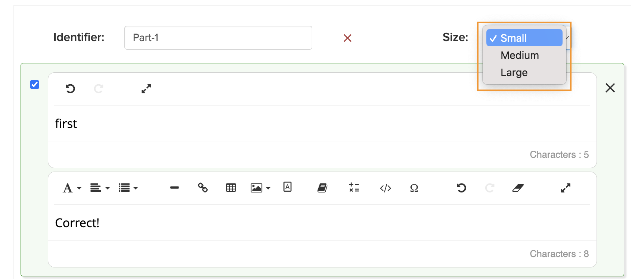The height and width of the screenshot is (279, 644).
Task: Click undo in the 'first' editor toolbar
Action: pyautogui.click(x=70, y=88)
